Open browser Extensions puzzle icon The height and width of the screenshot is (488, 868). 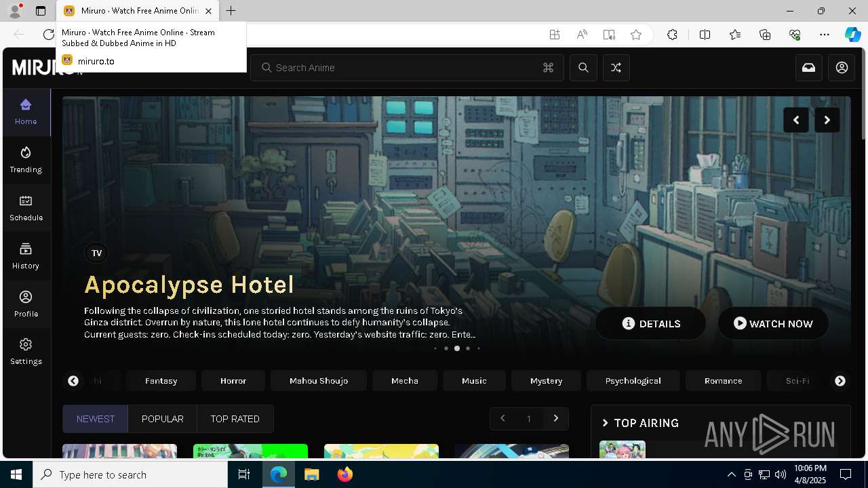pos(672,35)
